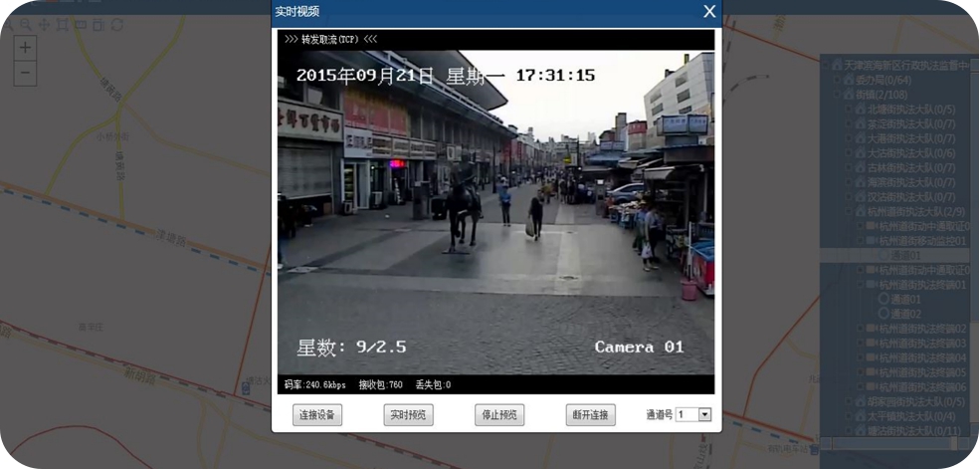Click the camera icon beside 杭州道街执法终端02
The height and width of the screenshot is (469, 980).
[872, 329]
